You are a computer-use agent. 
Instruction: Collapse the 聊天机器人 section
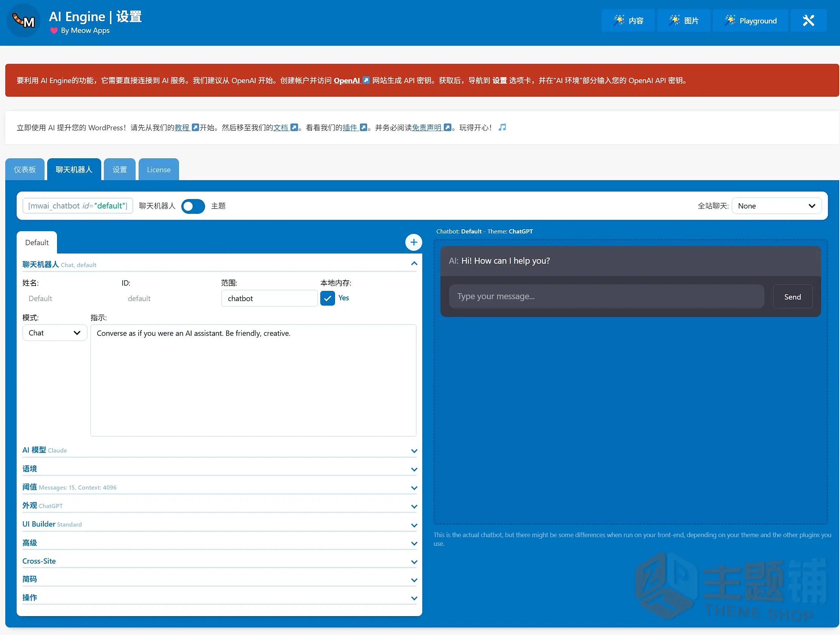(219, 264)
